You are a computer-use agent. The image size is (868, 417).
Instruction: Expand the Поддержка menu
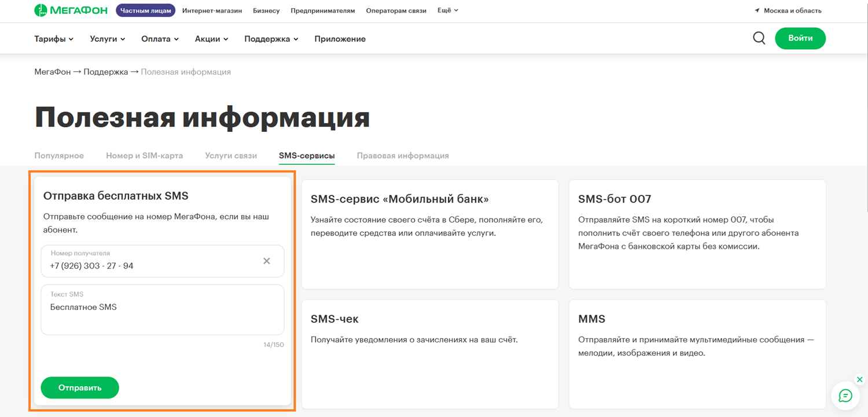pos(271,39)
